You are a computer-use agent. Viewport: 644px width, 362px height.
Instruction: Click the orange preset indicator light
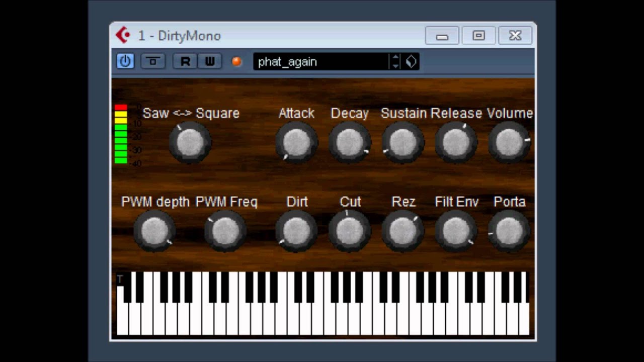click(x=236, y=61)
